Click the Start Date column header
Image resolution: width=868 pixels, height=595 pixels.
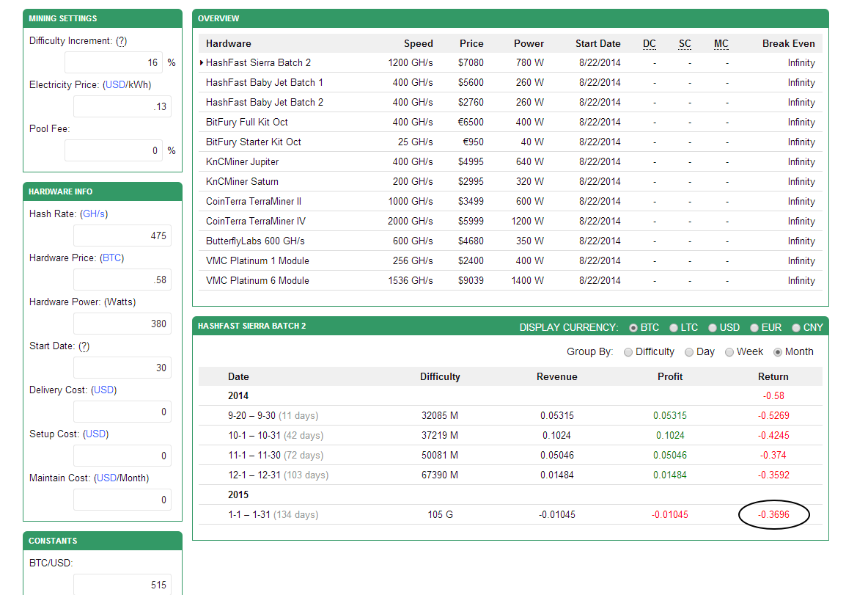598,44
